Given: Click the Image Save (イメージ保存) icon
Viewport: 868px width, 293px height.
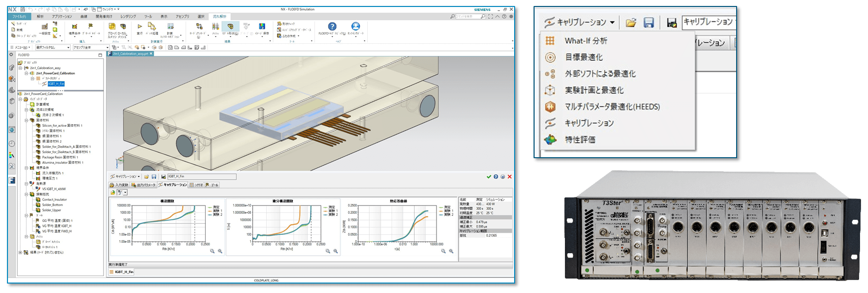Looking at the screenshot, I should (x=262, y=26).
